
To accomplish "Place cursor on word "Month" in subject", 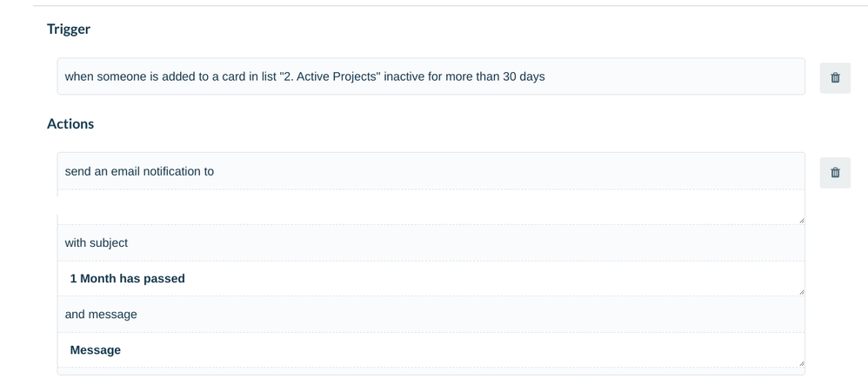I will point(97,278).
